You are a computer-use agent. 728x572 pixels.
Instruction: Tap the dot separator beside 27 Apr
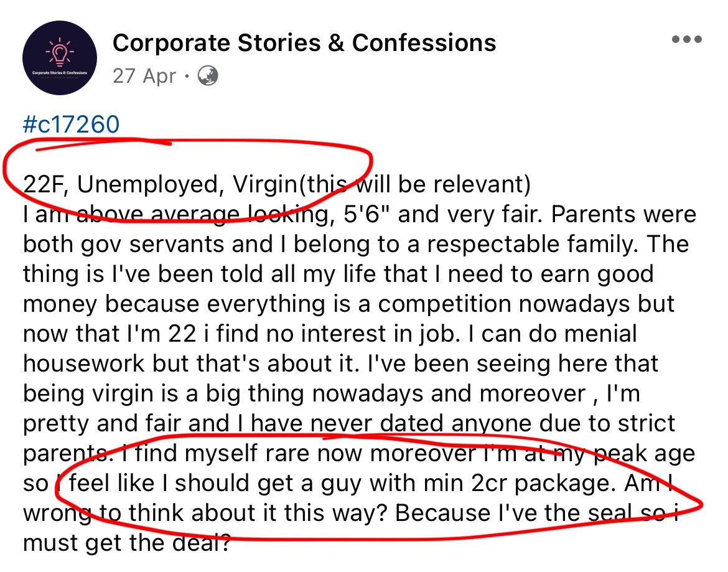pyautogui.click(x=187, y=76)
